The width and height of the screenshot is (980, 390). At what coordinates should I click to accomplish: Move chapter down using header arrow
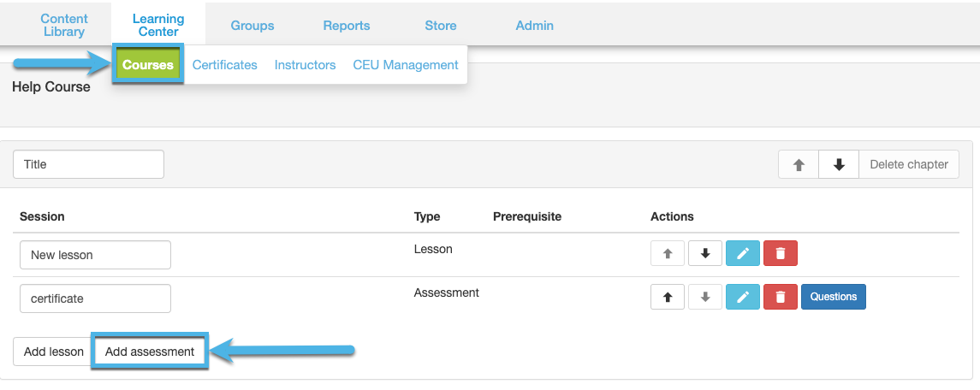click(839, 165)
